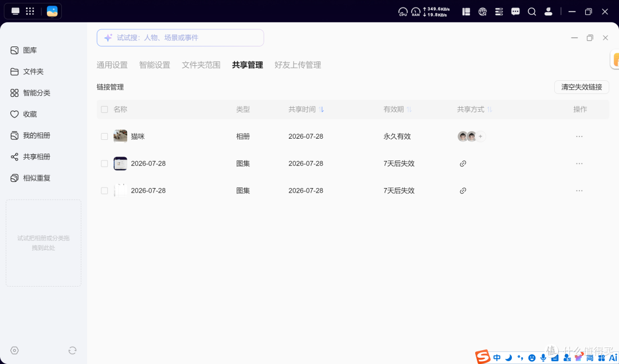Select the 共享管理 tab
Screen dimensions: 619x364
248,65
